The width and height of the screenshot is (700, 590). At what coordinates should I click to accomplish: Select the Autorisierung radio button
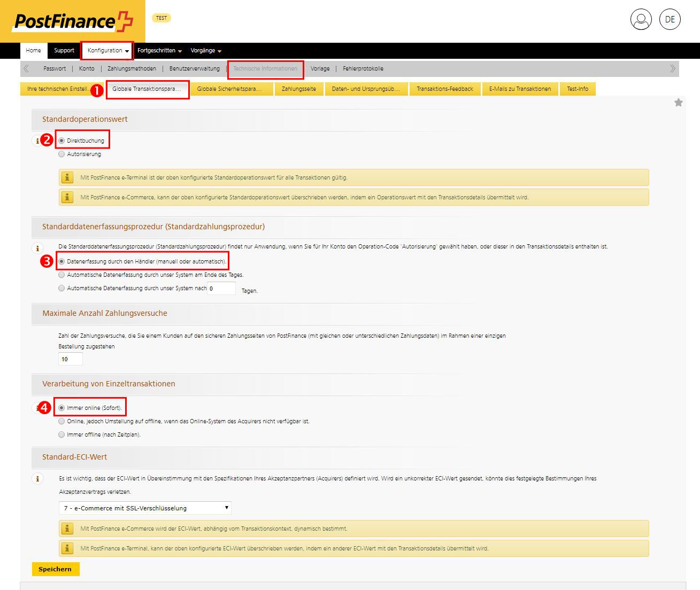[61, 154]
